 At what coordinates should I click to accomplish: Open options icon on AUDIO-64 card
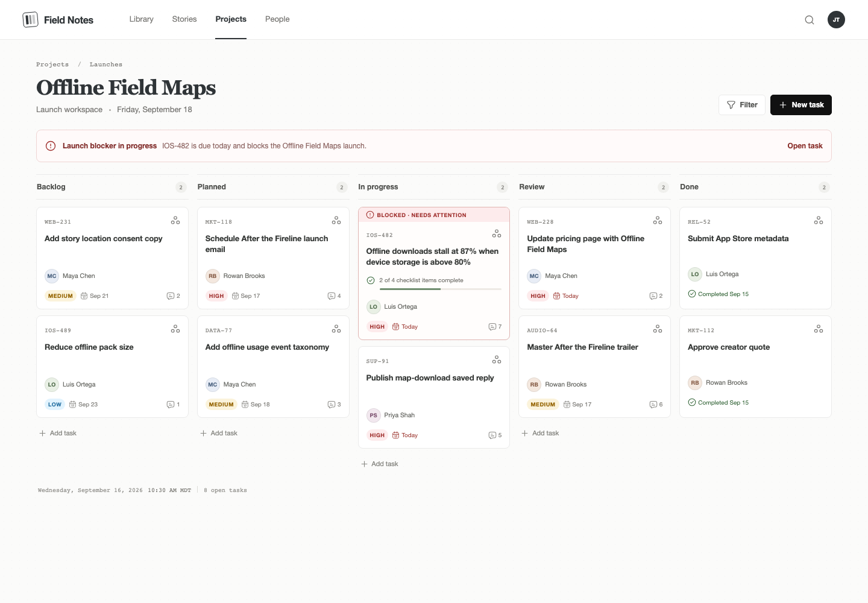click(x=658, y=329)
